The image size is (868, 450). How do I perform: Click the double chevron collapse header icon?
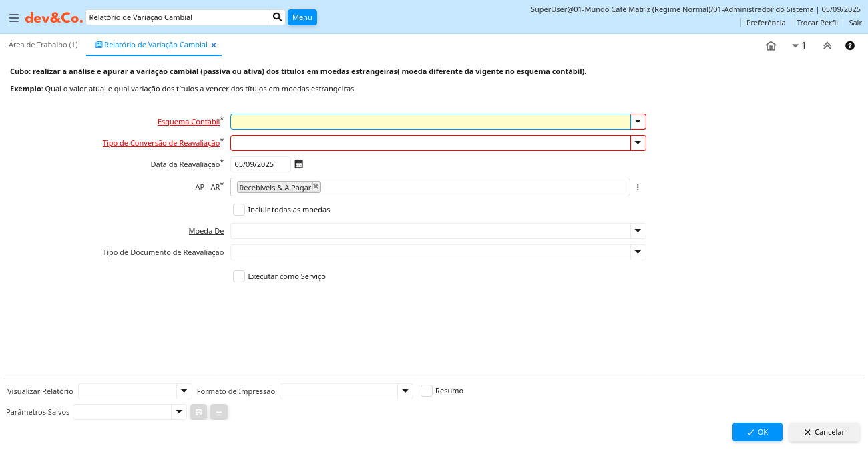tap(827, 46)
